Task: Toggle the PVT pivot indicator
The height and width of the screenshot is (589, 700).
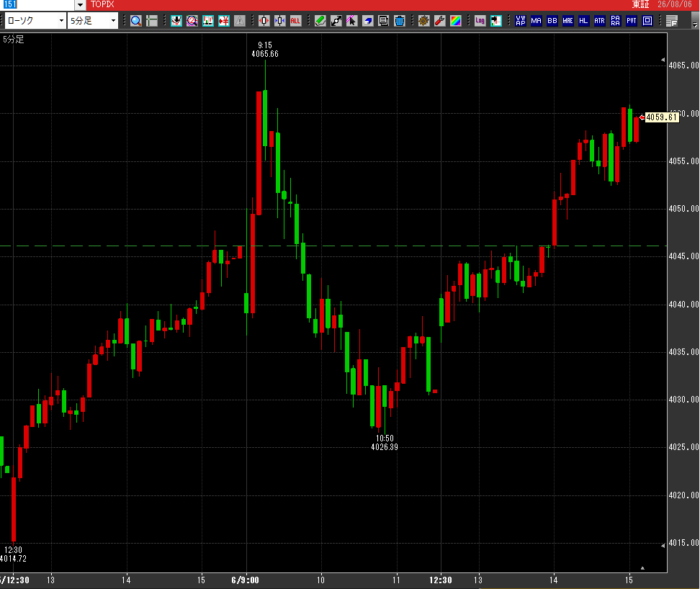Action: (632, 21)
